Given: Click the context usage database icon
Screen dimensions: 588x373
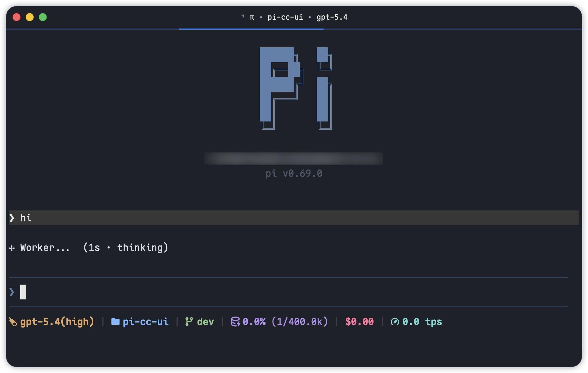Looking at the screenshot, I should coord(235,322).
